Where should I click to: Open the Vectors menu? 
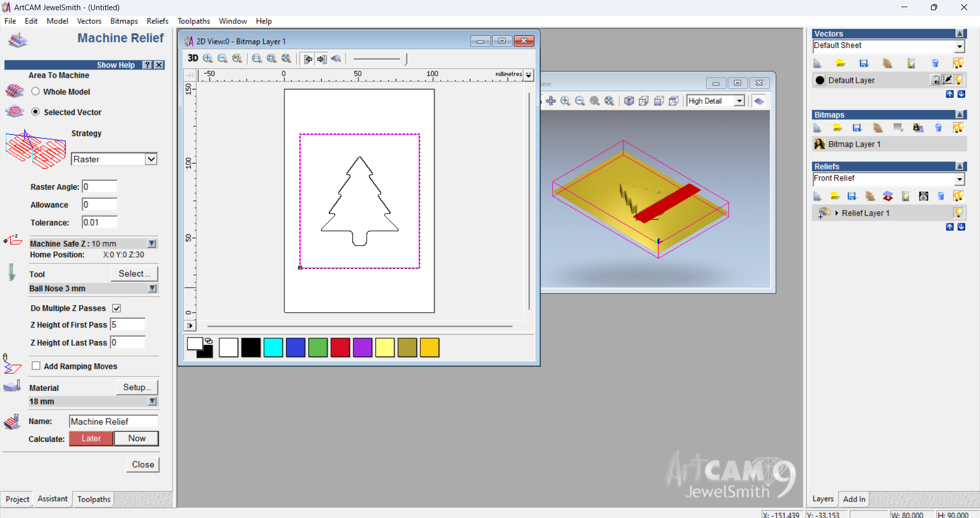pyautogui.click(x=89, y=21)
